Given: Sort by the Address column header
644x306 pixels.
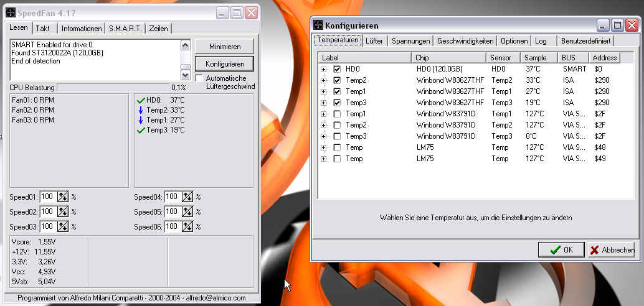Looking at the screenshot, I should pos(604,58).
